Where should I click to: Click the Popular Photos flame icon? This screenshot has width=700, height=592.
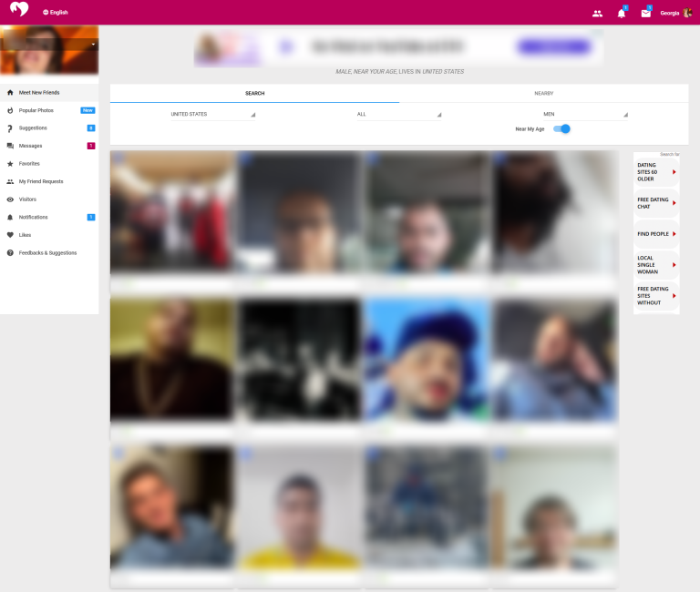click(10, 110)
